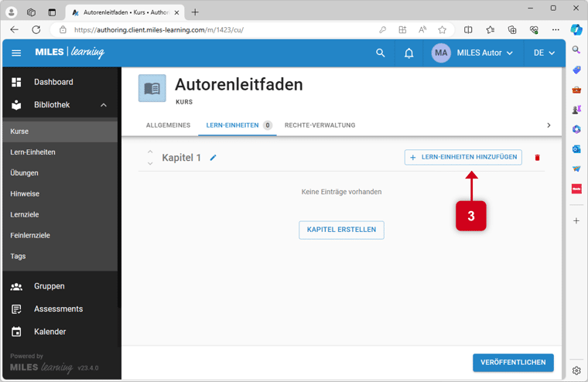
Task: Open notifications bell icon
Action: point(409,53)
